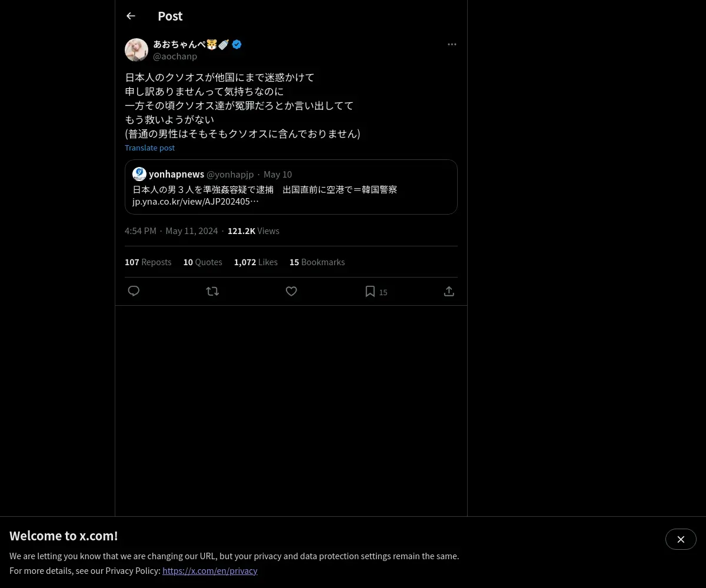Click the @aochanp handle

tap(175, 56)
